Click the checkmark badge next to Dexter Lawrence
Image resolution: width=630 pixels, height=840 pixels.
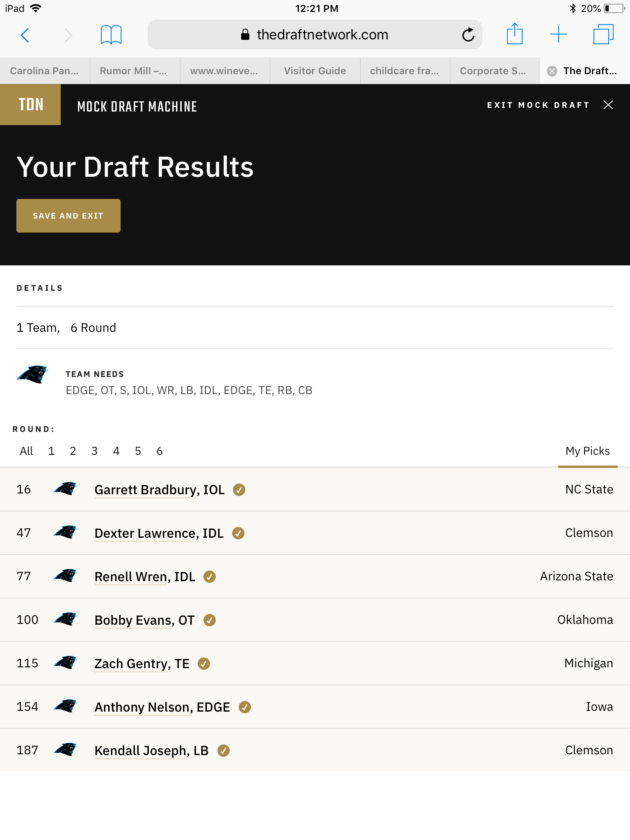coord(238,533)
